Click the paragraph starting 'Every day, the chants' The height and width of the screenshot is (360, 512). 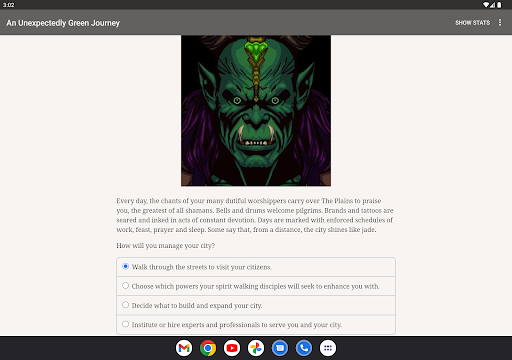[x=255, y=215]
